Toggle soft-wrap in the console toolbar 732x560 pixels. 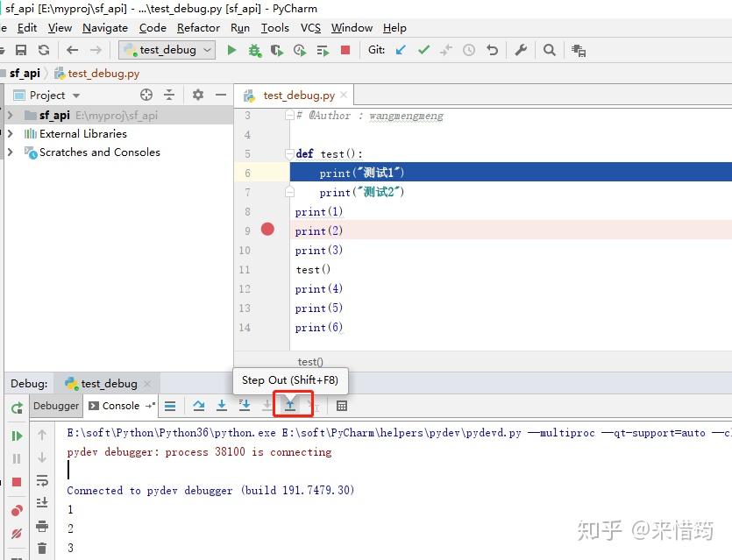(x=42, y=480)
